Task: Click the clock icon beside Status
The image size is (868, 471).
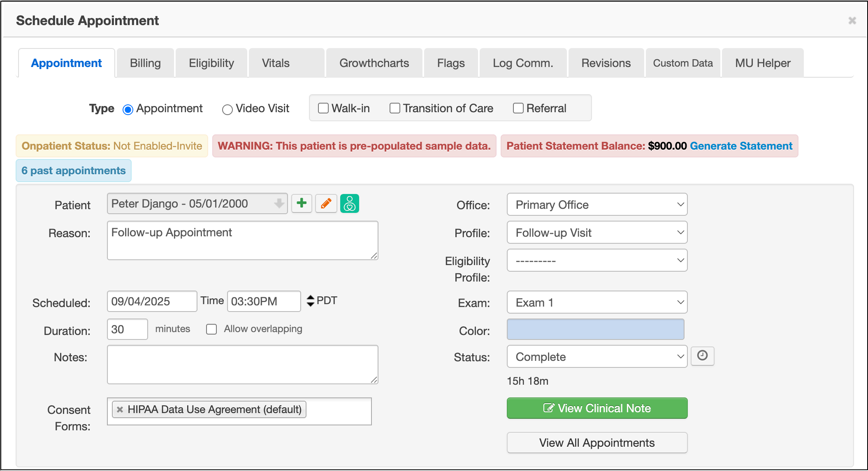Action: [702, 356]
